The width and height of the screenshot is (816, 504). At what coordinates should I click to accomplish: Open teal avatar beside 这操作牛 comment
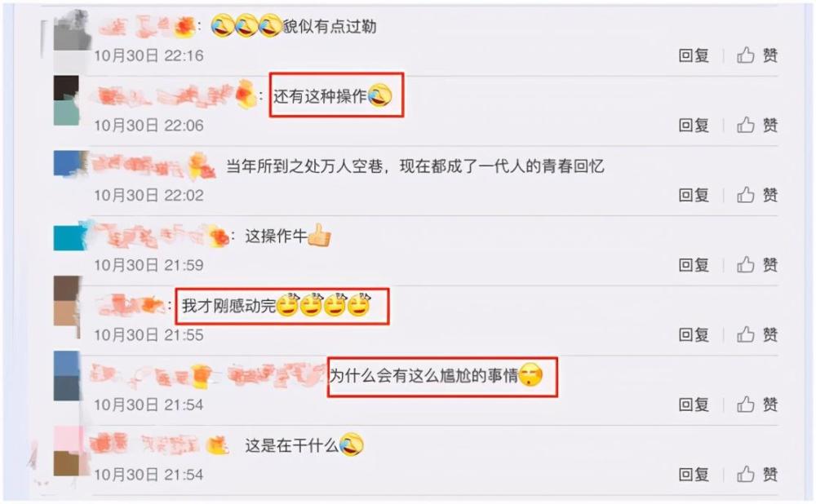coord(69,237)
